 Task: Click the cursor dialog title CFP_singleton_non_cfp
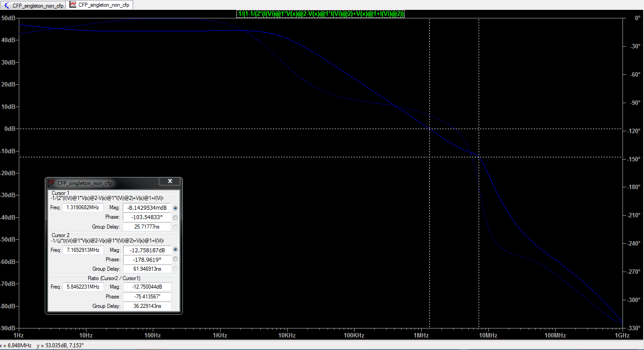click(x=85, y=183)
